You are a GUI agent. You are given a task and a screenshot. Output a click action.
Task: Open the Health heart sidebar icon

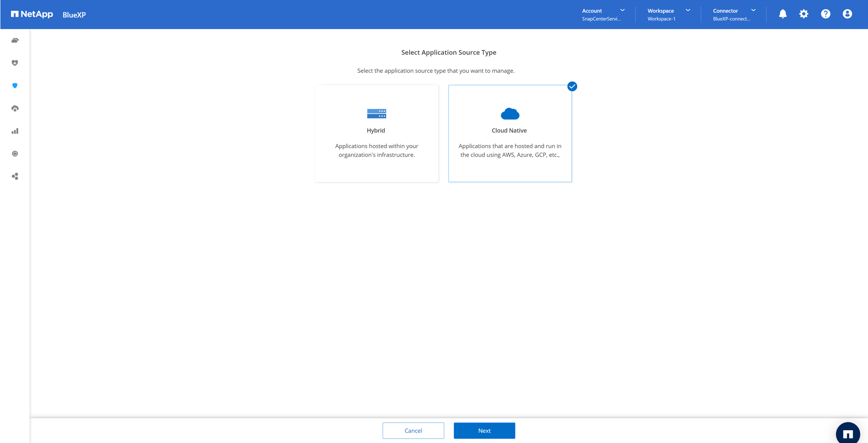[x=15, y=63]
